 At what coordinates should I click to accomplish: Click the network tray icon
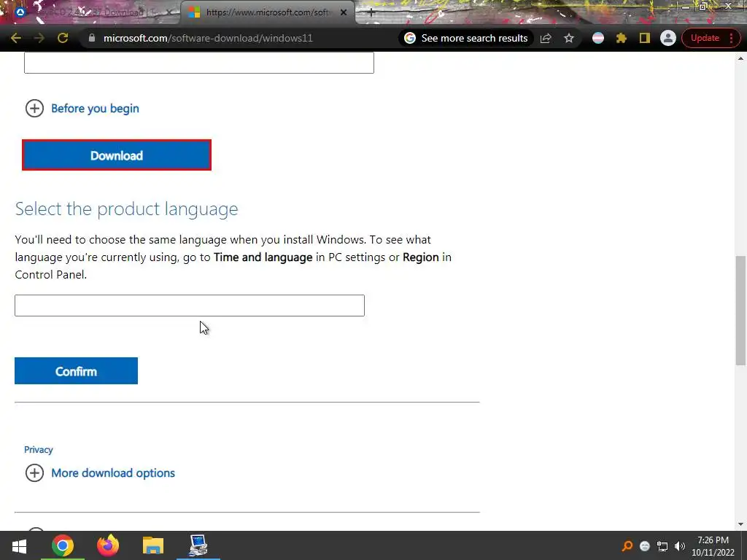point(662,546)
